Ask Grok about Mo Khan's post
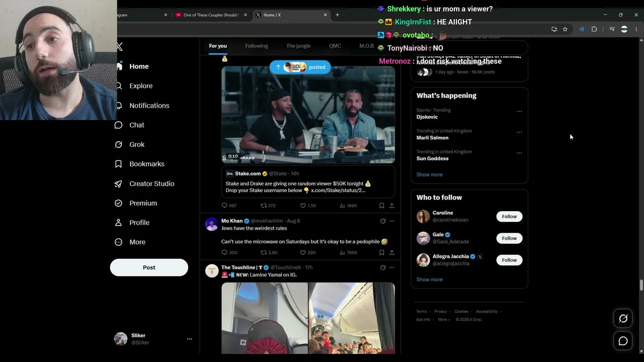The image size is (644, 362). pos(383,221)
